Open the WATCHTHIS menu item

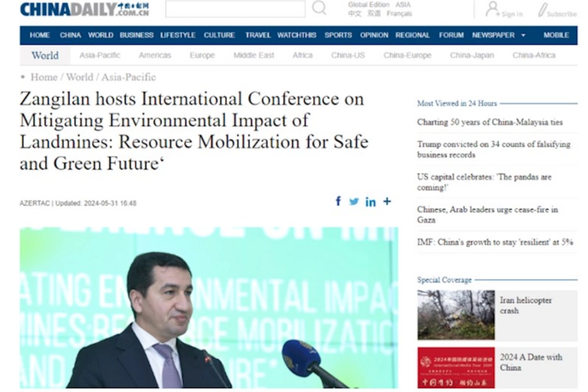[297, 35]
